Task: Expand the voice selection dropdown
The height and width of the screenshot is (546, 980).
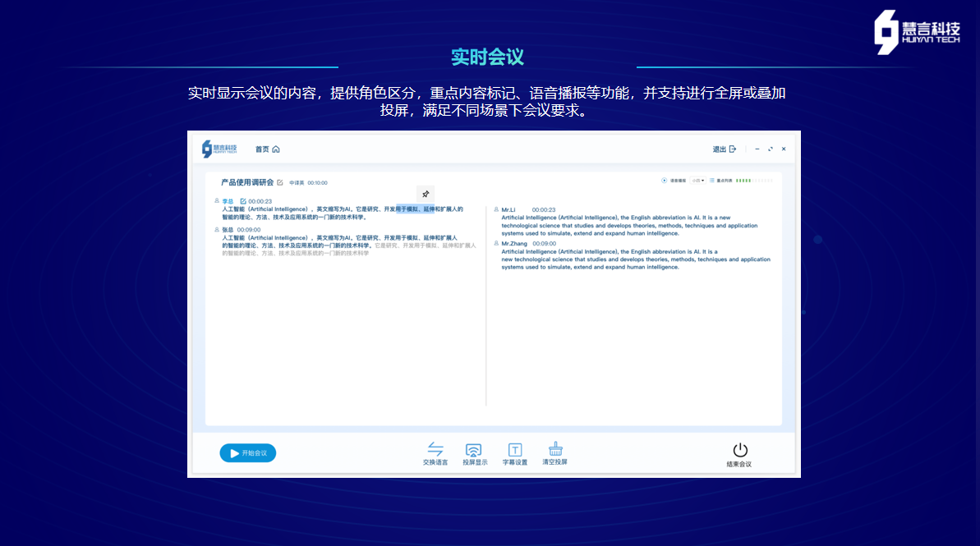Action: [x=698, y=181]
